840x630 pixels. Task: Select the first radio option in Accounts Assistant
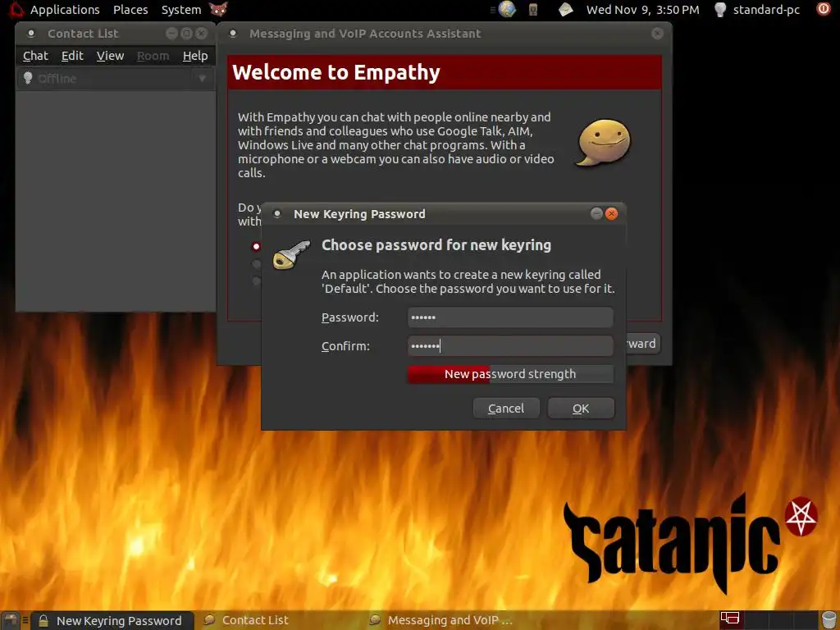(256, 246)
